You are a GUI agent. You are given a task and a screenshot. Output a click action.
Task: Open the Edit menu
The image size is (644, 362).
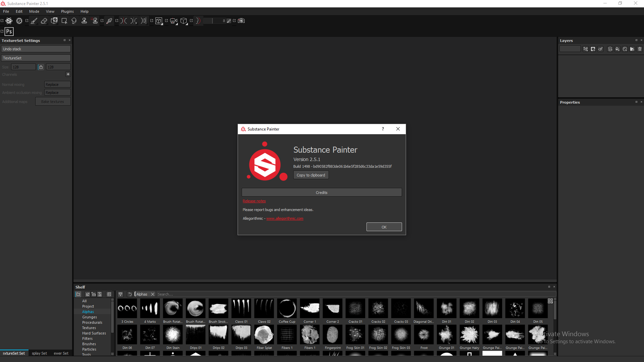(19, 11)
